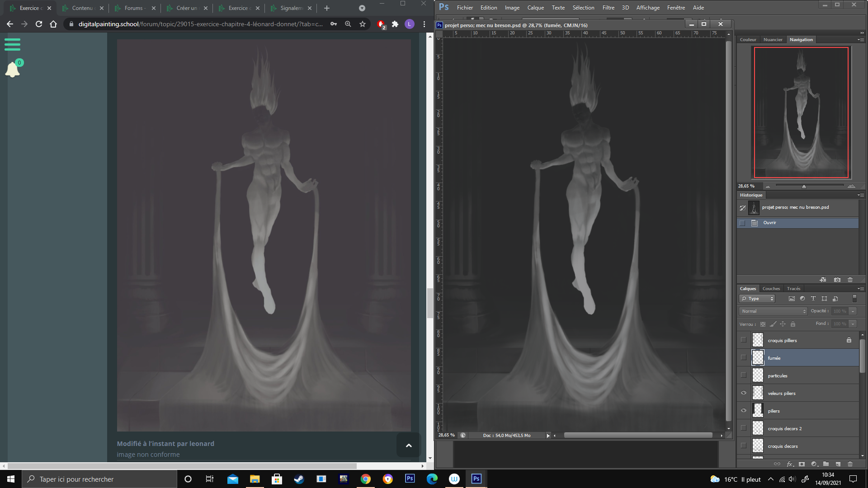The width and height of the screenshot is (868, 488).
Task: Show the particules layer
Action: pos(744,375)
